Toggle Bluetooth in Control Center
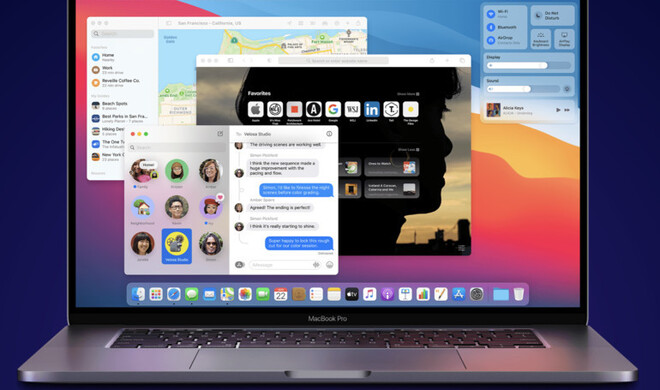Screen dimensions: 660x390 (x=491, y=27)
